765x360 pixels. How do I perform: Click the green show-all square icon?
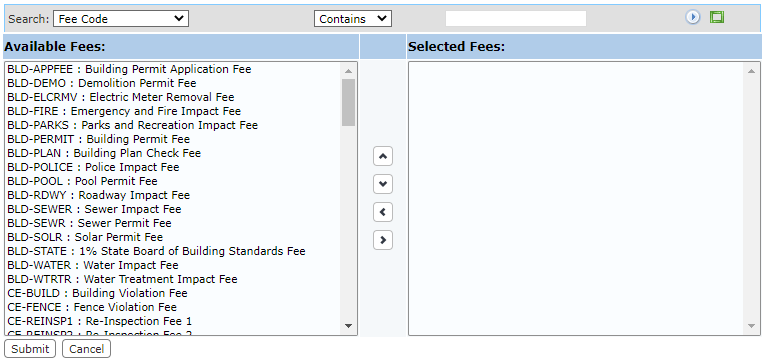click(x=717, y=18)
